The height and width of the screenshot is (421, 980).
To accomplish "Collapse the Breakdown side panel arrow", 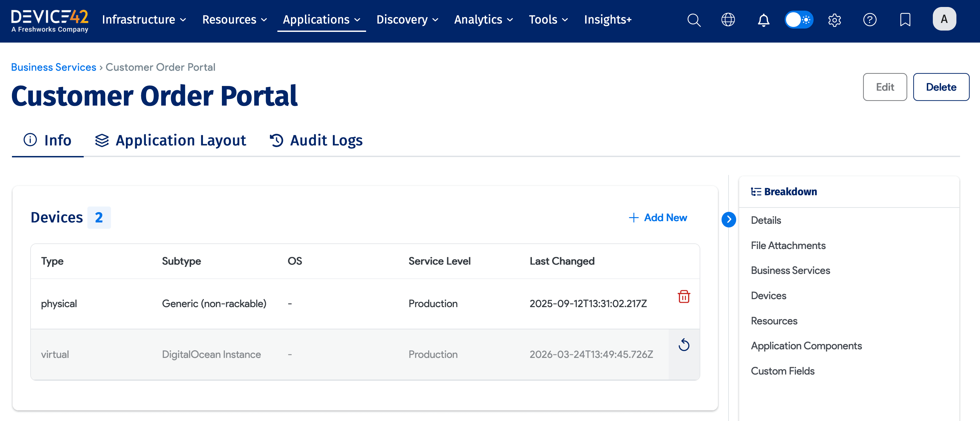I will (729, 219).
